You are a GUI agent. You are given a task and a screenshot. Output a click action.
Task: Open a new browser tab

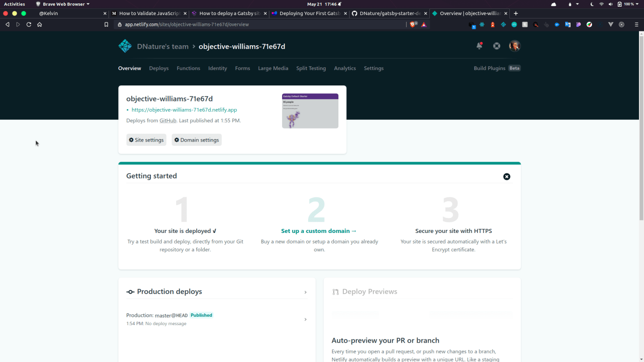click(x=516, y=13)
